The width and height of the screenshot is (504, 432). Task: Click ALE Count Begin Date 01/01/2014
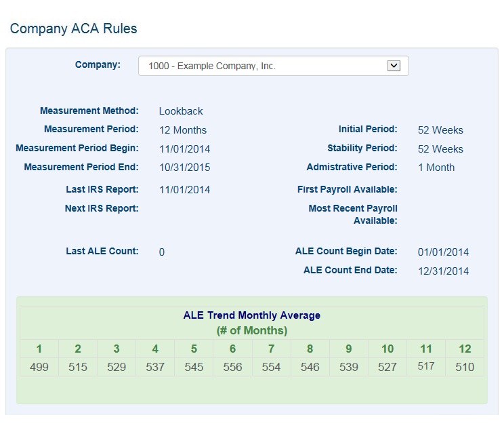click(x=443, y=252)
